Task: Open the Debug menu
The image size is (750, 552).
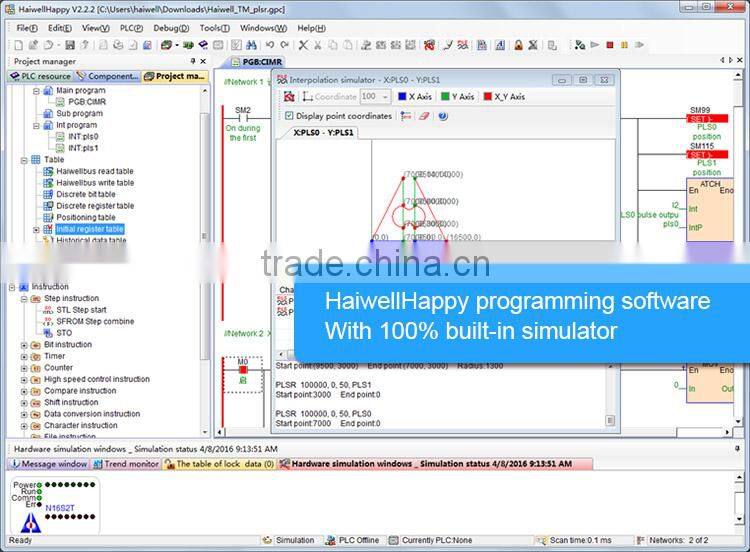Action: click(170, 28)
